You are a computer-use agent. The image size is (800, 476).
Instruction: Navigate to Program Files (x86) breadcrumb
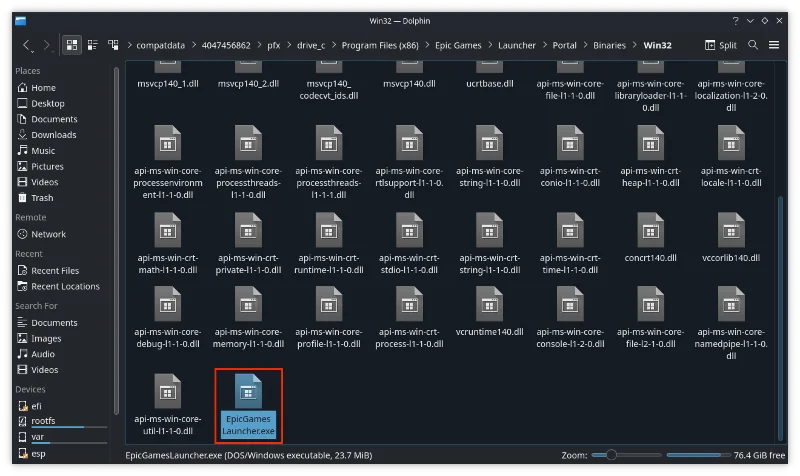click(x=380, y=45)
